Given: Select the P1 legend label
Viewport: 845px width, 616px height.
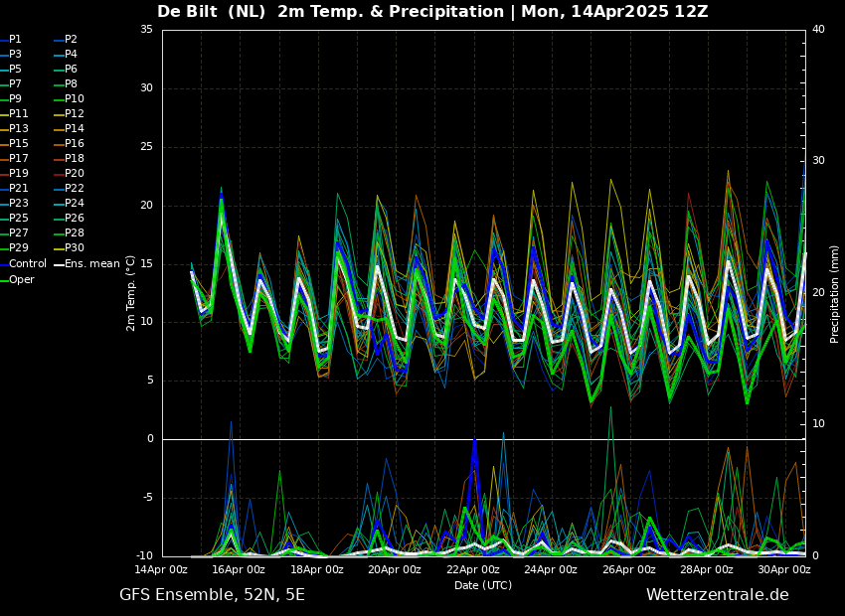Looking at the screenshot, I should 15,40.
